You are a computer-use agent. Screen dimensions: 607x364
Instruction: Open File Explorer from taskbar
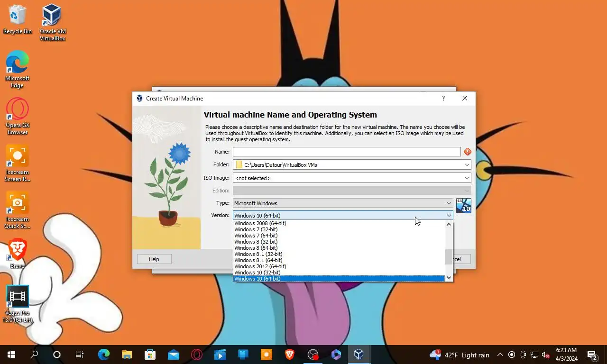(x=127, y=355)
